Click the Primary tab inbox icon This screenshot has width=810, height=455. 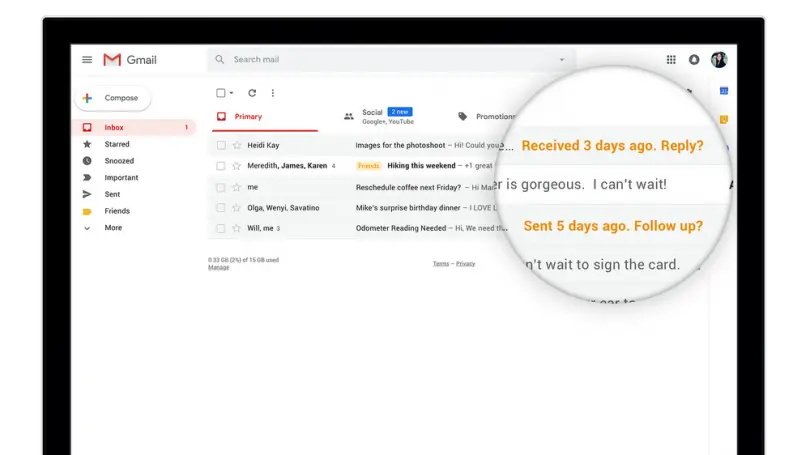(221, 117)
